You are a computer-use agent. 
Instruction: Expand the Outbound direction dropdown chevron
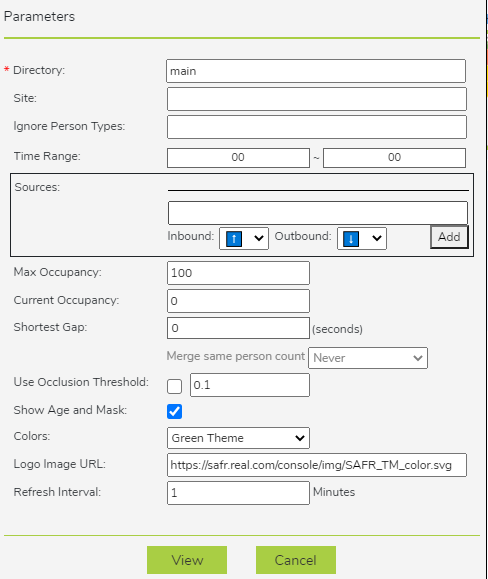(x=377, y=238)
